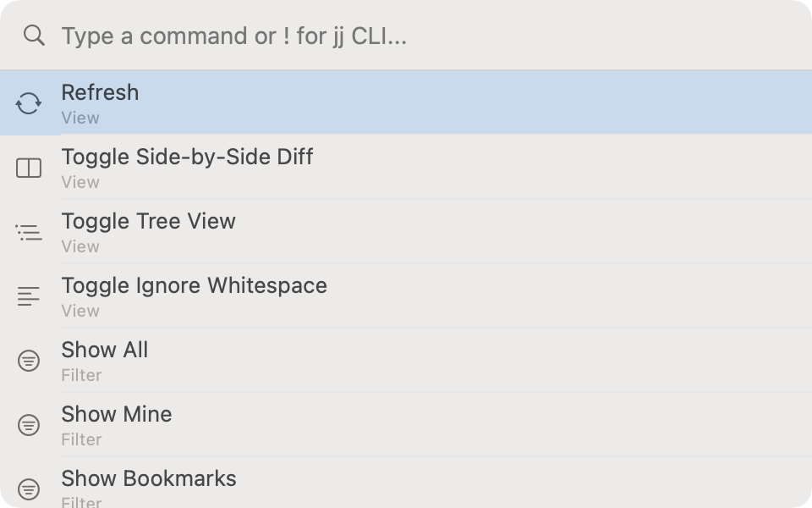Select the Show All filter command

(x=104, y=350)
